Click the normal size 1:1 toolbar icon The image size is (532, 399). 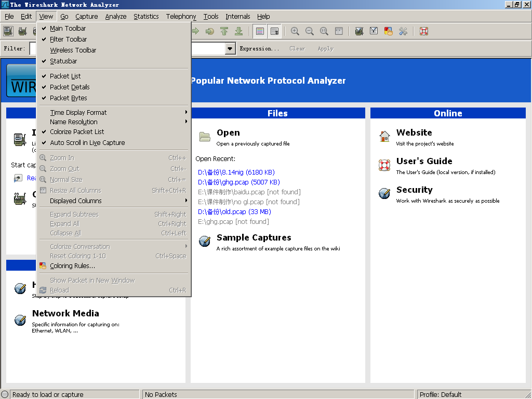tap(324, 31)
